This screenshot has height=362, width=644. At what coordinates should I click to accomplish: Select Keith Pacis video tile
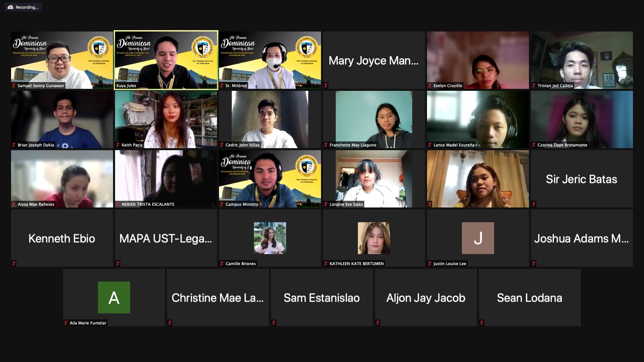click(166, 119)
